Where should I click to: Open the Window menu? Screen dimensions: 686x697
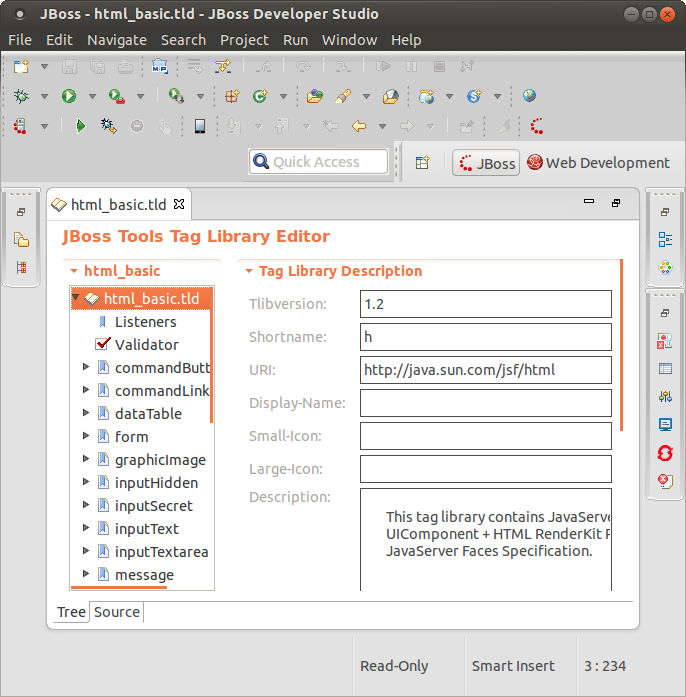point(349,40)
